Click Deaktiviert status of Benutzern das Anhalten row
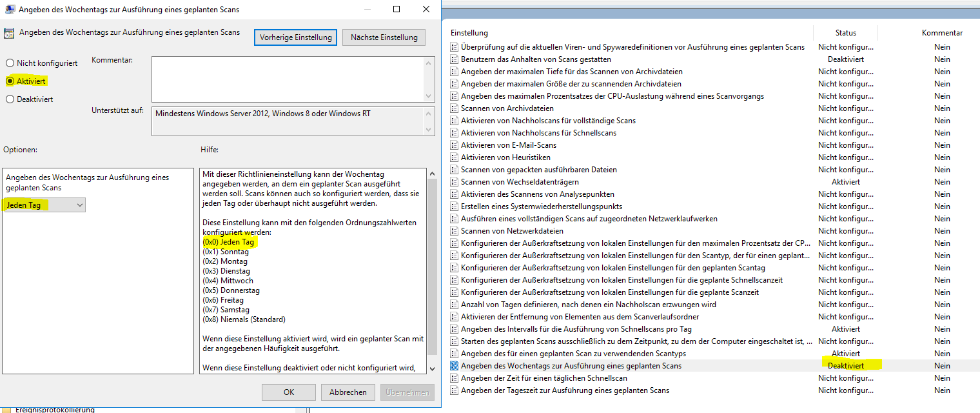980x413 pixels. [845, 59]
